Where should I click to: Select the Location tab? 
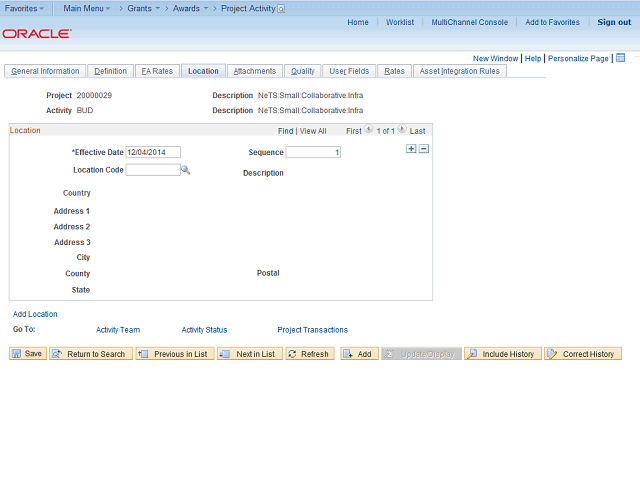pyautogui.click(x=203, y=71)
